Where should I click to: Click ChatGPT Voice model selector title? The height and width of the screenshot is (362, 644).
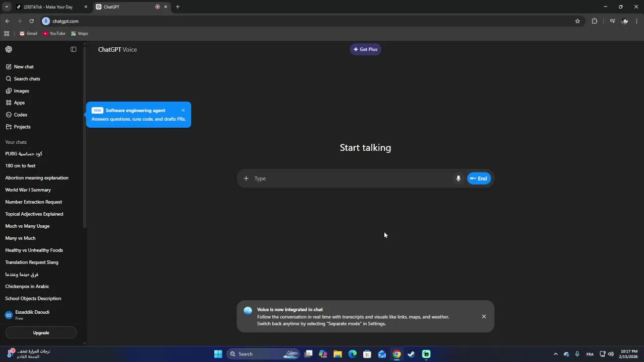[x=117, y=49]
